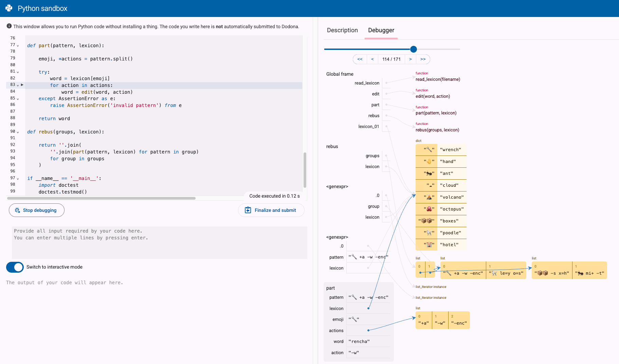This screenshot has height=364, width=619.
Task: Click the clipboard icon in Finalize and submit
Action: click(248, 210)
